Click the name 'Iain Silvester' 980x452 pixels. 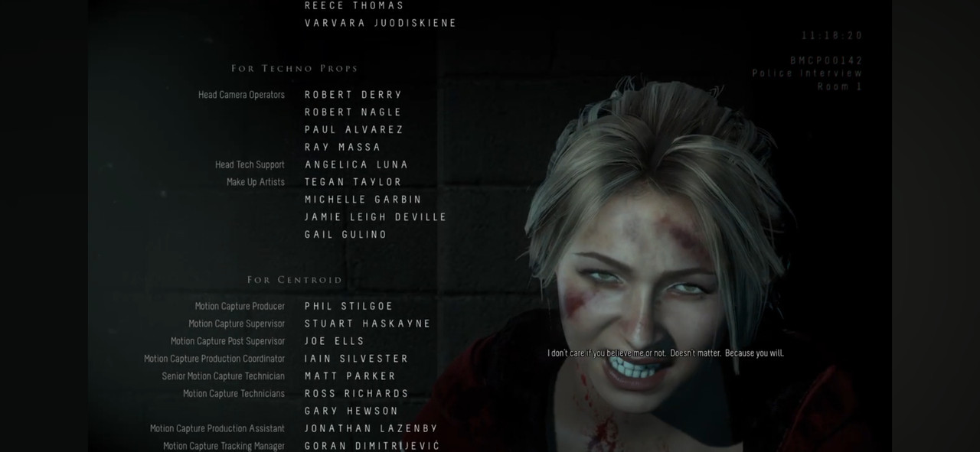coord(356,359)
